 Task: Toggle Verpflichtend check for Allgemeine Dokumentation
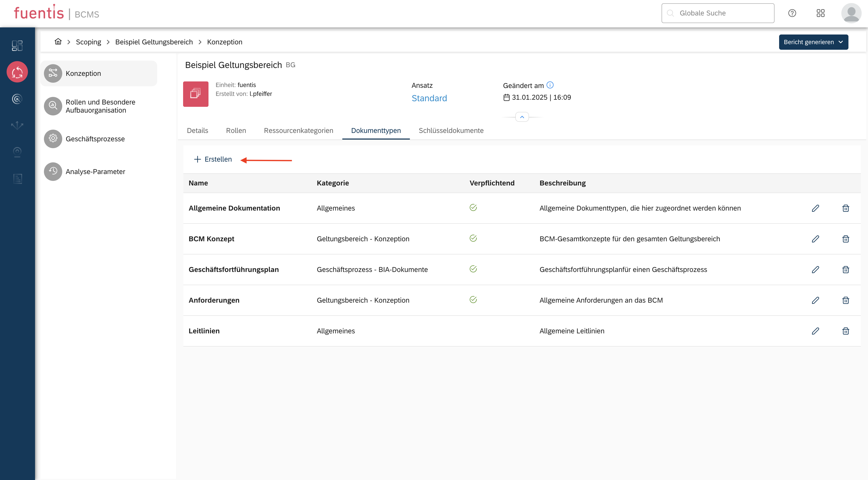pyautogui.click(x=473, y=208)
